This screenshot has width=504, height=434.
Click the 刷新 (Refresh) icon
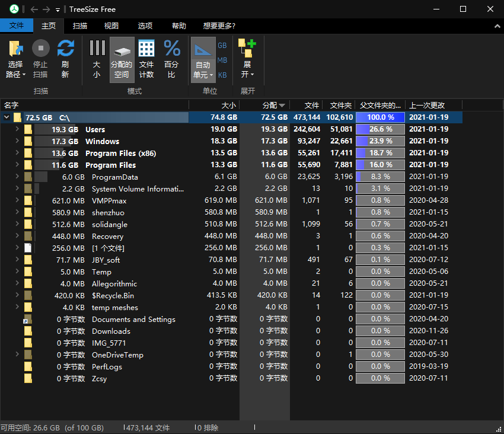(65, 49)
